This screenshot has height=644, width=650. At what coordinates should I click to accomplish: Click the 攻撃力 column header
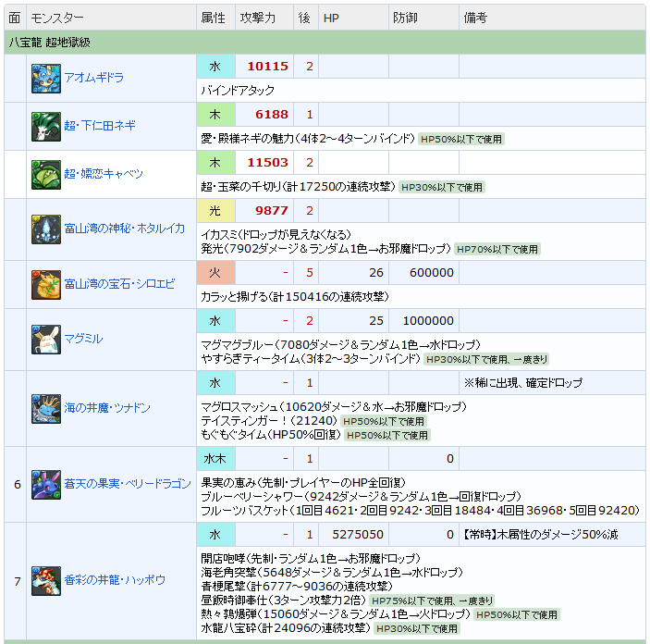tap(258, 18)
